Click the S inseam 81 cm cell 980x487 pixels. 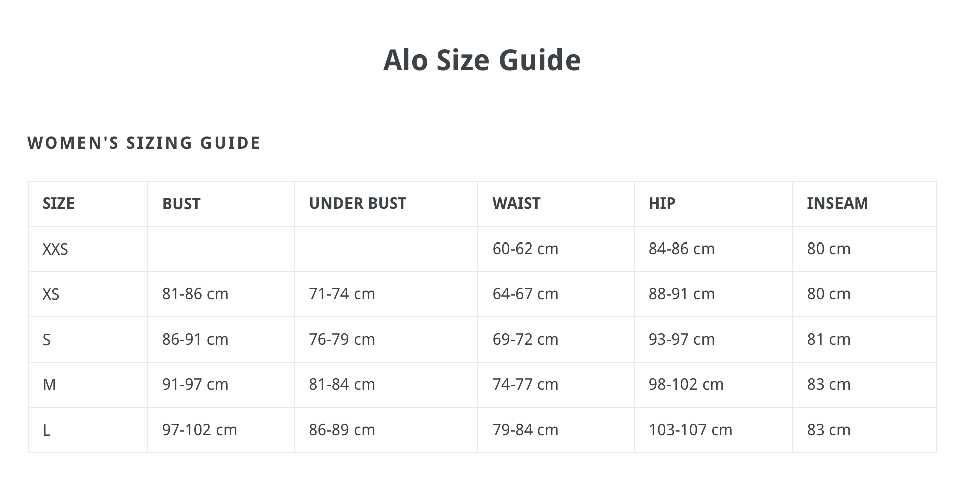(x=829, y=339)
